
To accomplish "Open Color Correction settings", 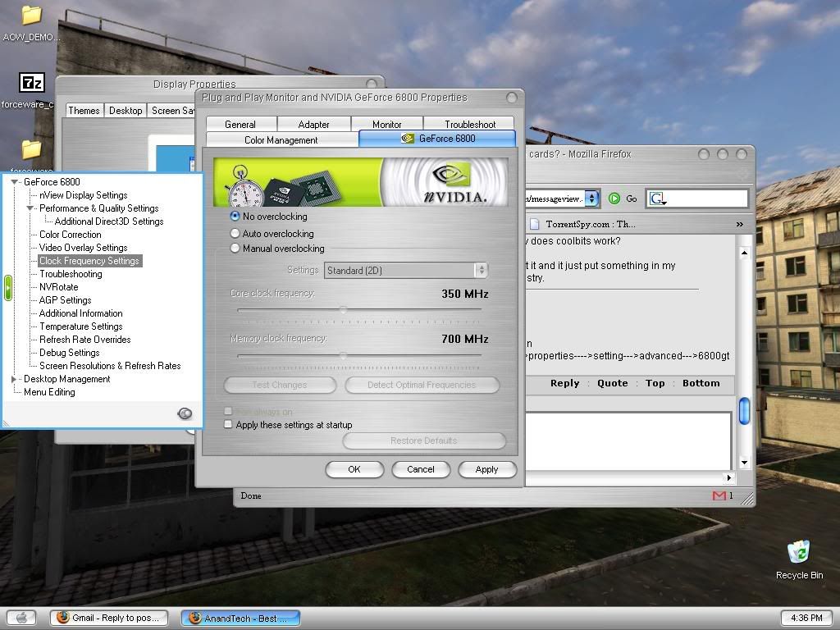I will [71, 235].
